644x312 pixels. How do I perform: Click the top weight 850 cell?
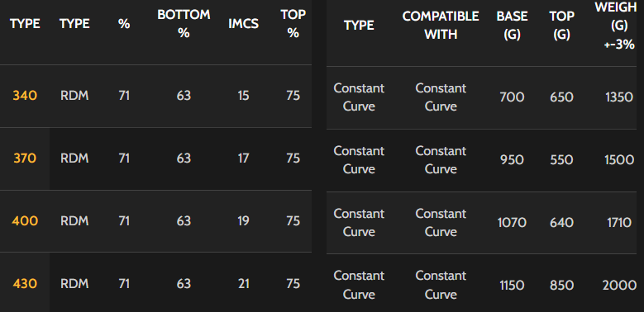click(x=561, y=286)
